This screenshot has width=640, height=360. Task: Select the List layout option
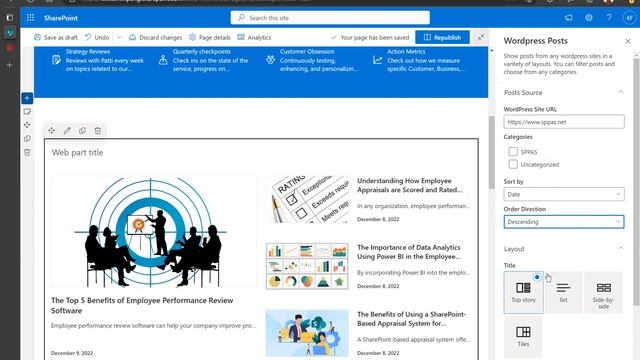pyautogui.click(x=563, y=292)
